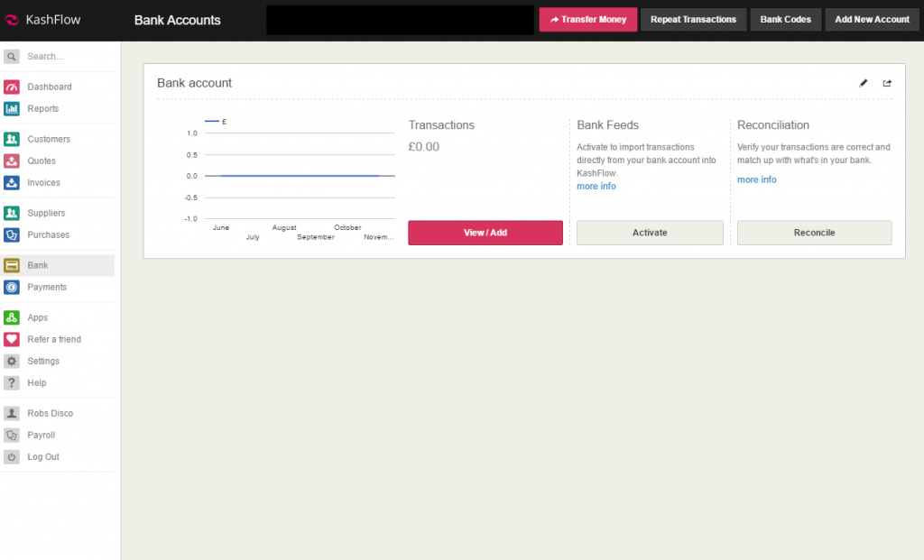Click the Robs Disco user icon
The width and height of the screenshot is (924, 560).
tap(11, 413)
